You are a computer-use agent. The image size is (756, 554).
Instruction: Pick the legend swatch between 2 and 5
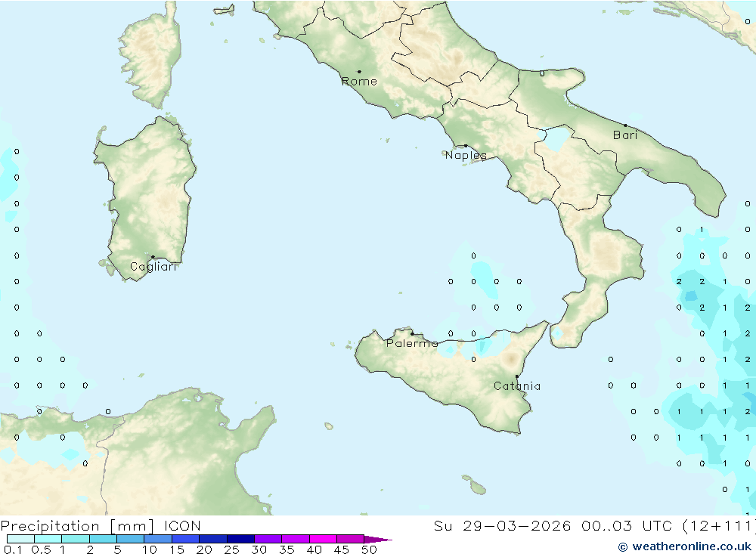103,539
